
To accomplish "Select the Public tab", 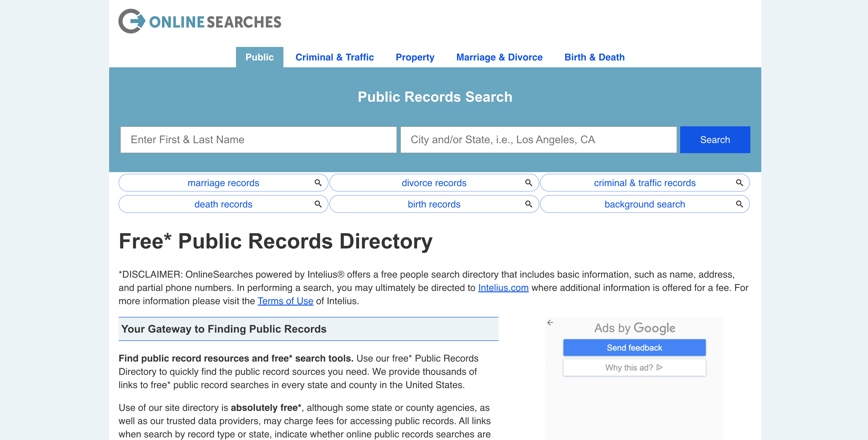I will [x=259, y=57].
